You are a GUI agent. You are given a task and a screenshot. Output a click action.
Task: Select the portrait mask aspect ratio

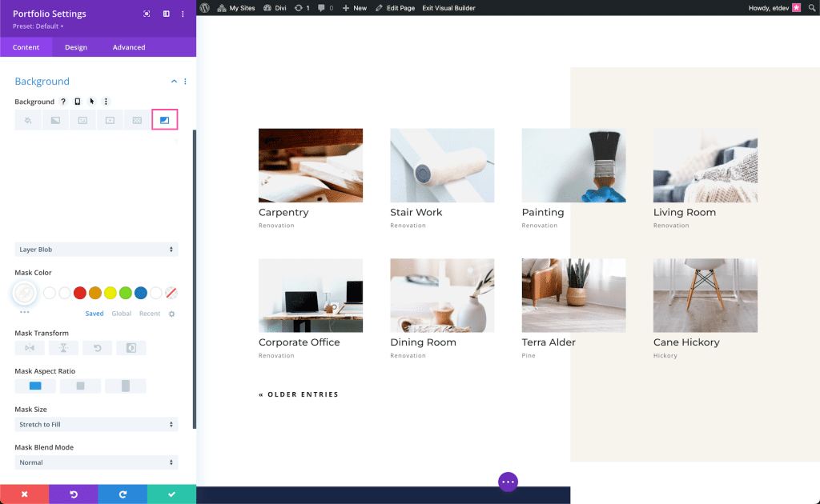click(126, 386)
